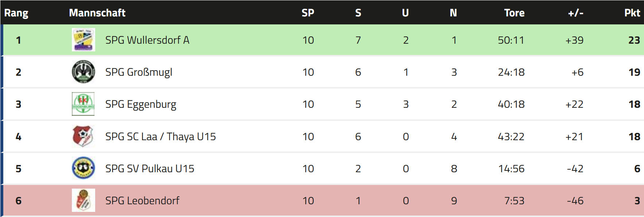Image resolution: width=644 pixels, height=217 pixels.
Task: Click the SP games played header
Action: [x=308, y=13]
